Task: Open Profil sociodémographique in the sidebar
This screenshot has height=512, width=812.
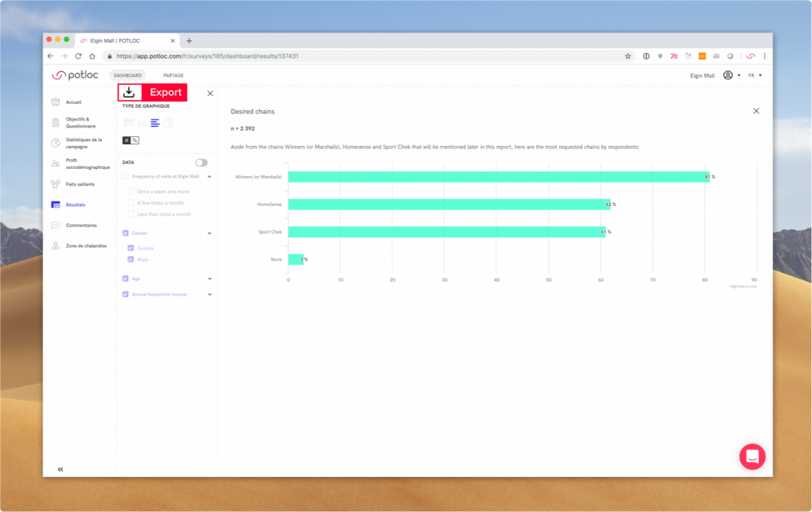Action: tap(87, 163)
